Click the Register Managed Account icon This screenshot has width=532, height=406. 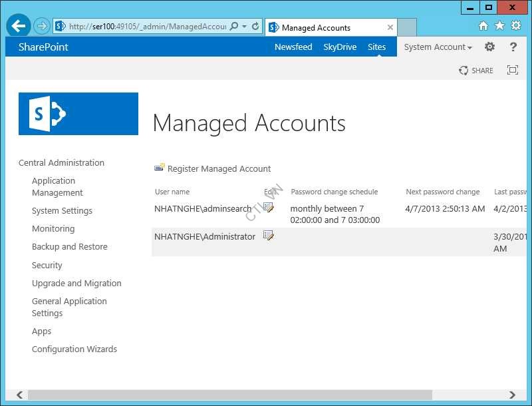tap(159, 167)
